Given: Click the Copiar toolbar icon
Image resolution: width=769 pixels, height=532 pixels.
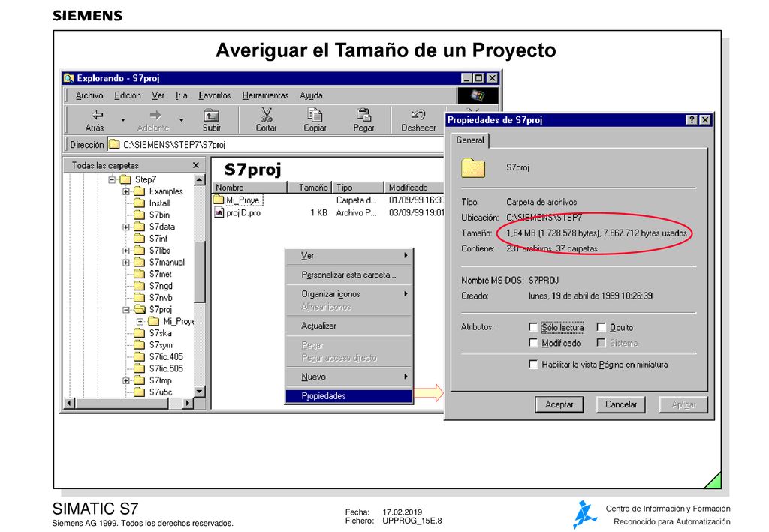Looking at the screenshot, I should click(315, 115).
